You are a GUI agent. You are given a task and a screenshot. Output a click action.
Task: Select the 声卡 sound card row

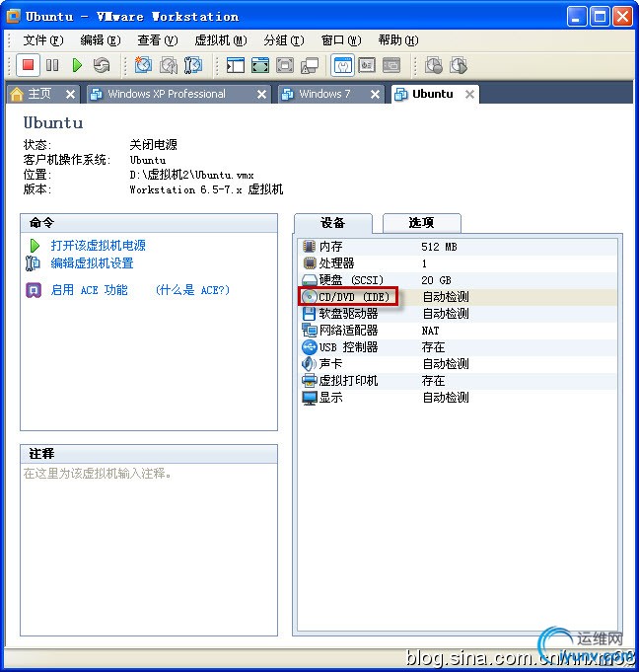pyautogui.click(x=458, y=363)
